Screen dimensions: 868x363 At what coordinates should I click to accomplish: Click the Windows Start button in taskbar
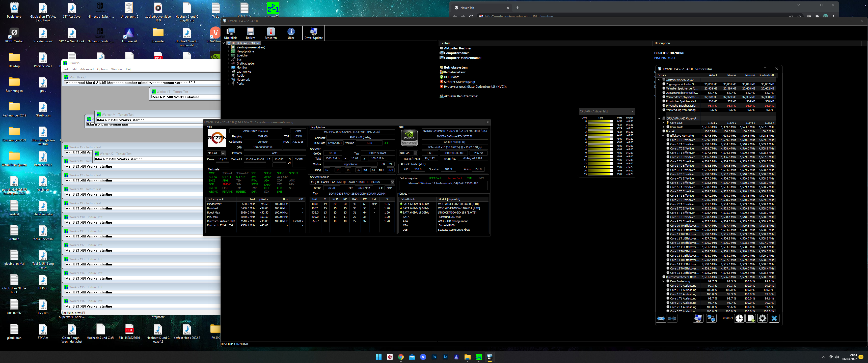(378, 357)
